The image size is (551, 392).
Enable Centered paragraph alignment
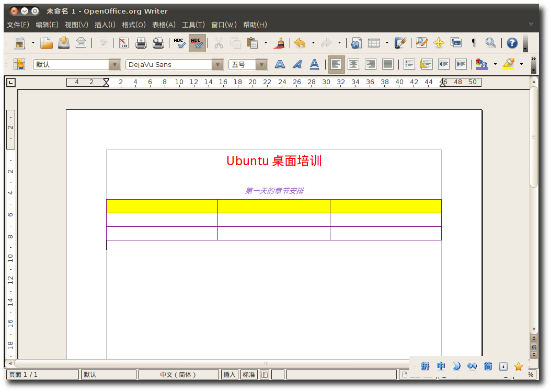tap(353, 64)
